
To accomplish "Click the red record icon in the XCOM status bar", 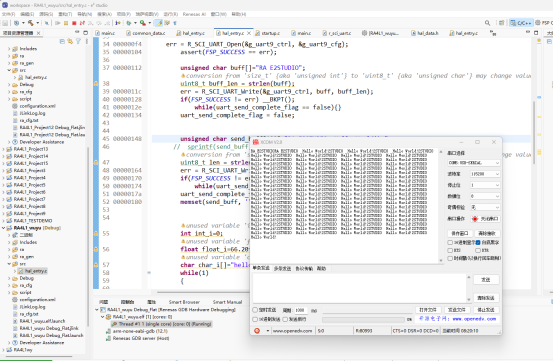I will coord(257,331).
